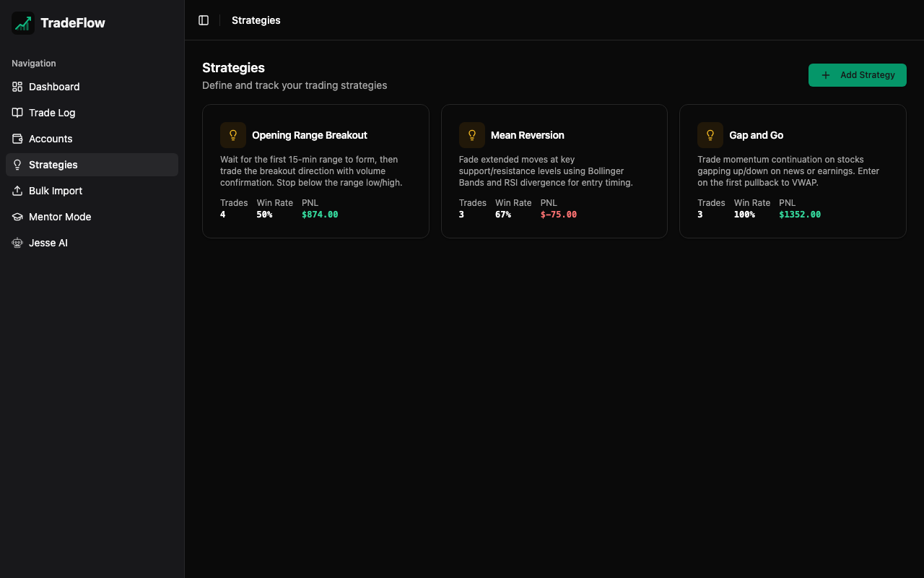Open the Strategies navigation item
924x578 pixels.
(x=53, y=165)
